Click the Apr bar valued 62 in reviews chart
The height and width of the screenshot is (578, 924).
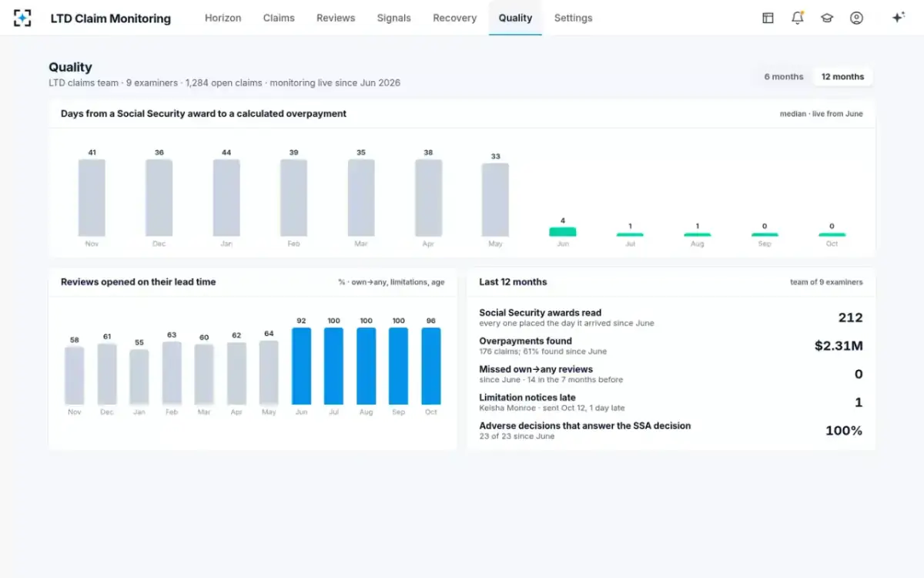coord(236,374)
